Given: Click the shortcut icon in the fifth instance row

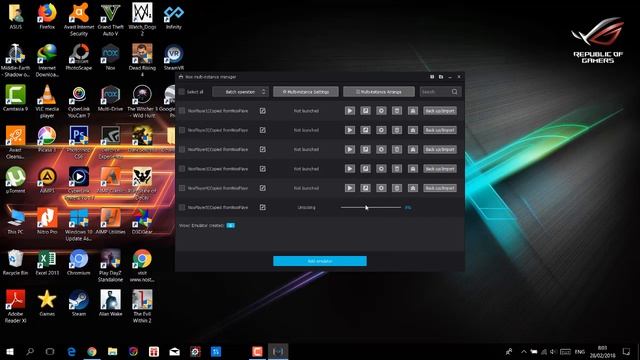Looking at the screenshot, I should pos(413,188).
